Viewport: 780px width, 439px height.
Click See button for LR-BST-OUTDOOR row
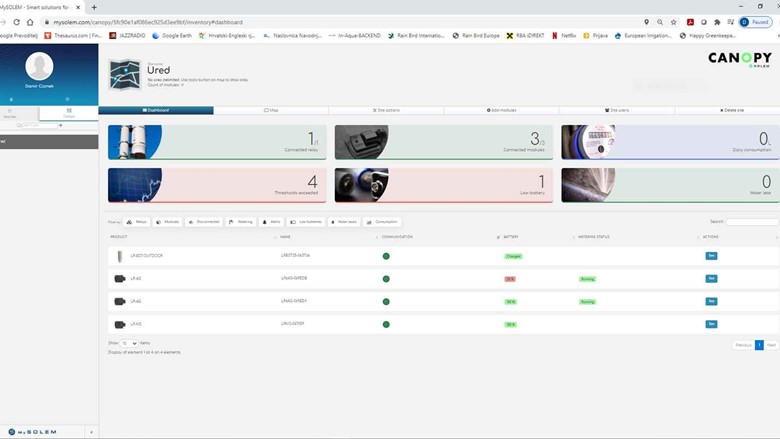711,256
